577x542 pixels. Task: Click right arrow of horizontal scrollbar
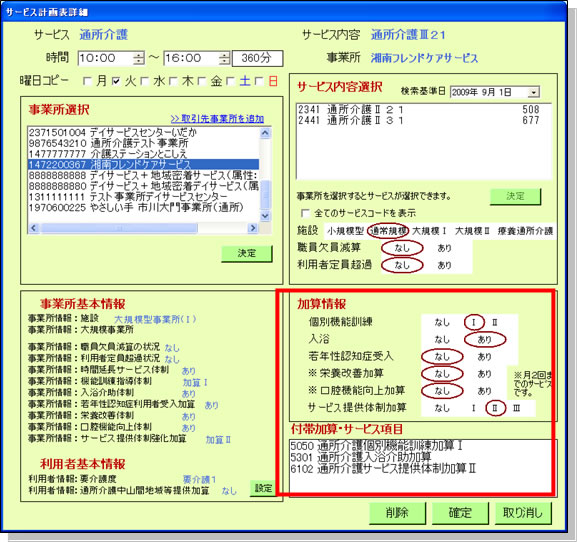pos(252,228)
